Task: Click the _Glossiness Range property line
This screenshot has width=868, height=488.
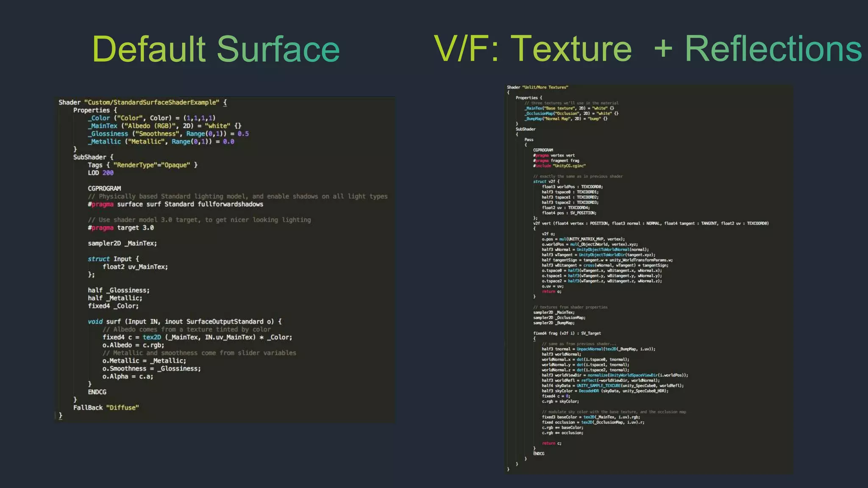Action: [168, 134]
